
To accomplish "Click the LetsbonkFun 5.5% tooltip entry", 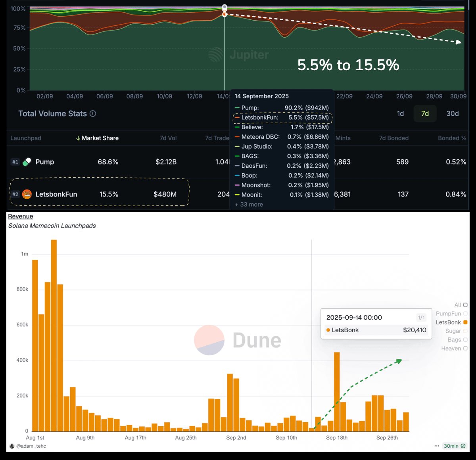I will (282, 117).
